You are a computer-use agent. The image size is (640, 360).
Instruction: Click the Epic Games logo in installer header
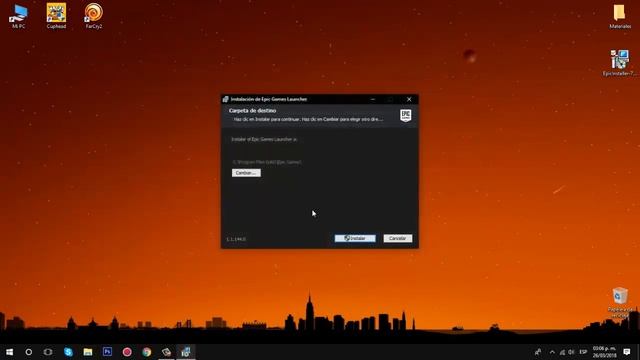click(405, 115)
